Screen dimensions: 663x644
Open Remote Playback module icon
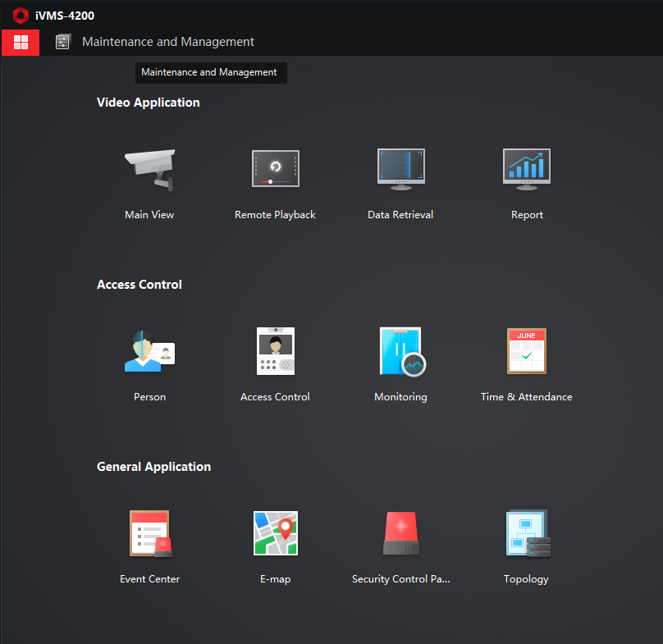275,168
